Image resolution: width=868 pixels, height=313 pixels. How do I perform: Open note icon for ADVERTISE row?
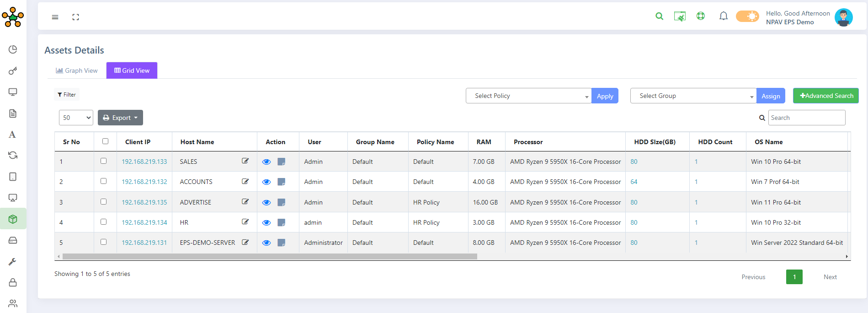(x=282, y=202)
